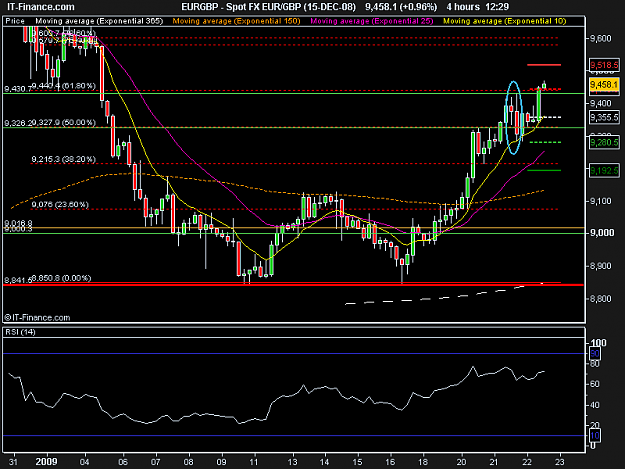Image resolution: width=625 pixels, height=469 pixels.
Task: Click the 13 label on date axis
Action: click(x=293, y=462)
